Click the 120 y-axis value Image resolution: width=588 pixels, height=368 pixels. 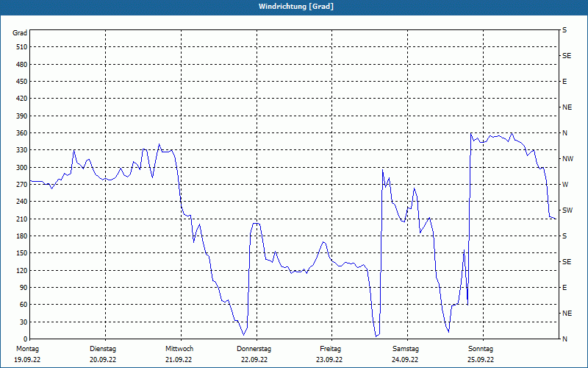pyautogui.click(x=23, y=270)
